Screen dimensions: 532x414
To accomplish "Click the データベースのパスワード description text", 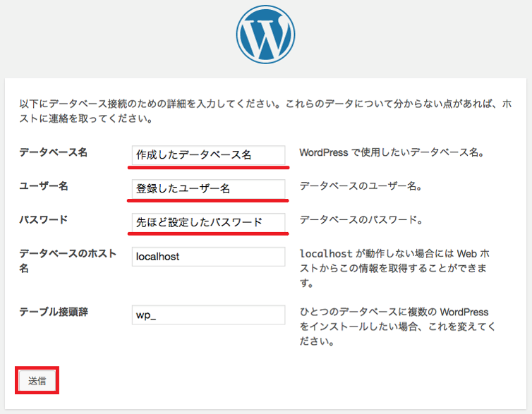I will (361, 220).
